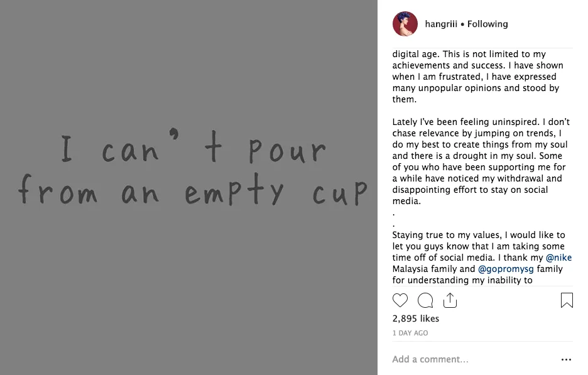This screenshot has height=375, width=588.
Task: Open comments via the speech bubble icon
Action: pos(425,300)
